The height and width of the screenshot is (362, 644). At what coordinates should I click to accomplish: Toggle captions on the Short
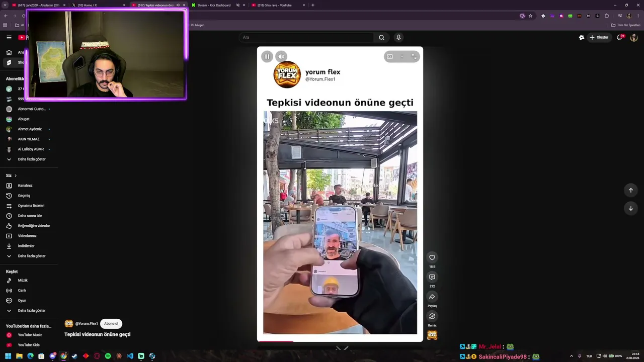click(390, 57)
